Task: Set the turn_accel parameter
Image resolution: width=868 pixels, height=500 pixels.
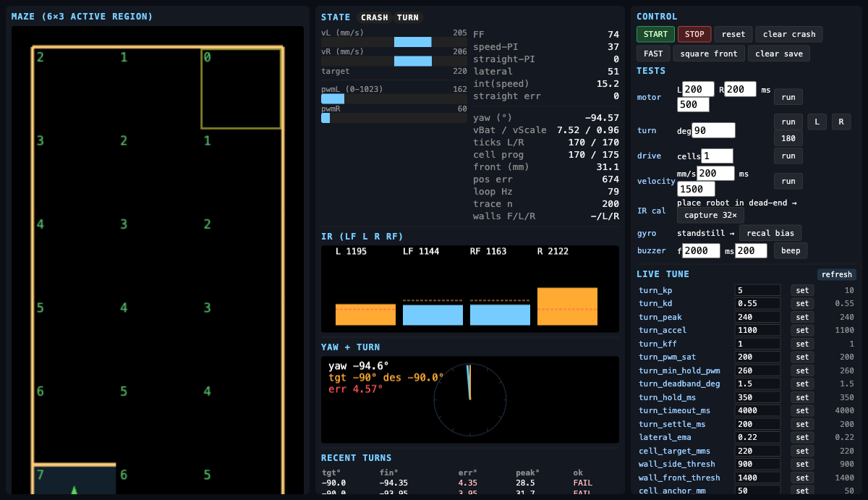Action: pos(802,330)
